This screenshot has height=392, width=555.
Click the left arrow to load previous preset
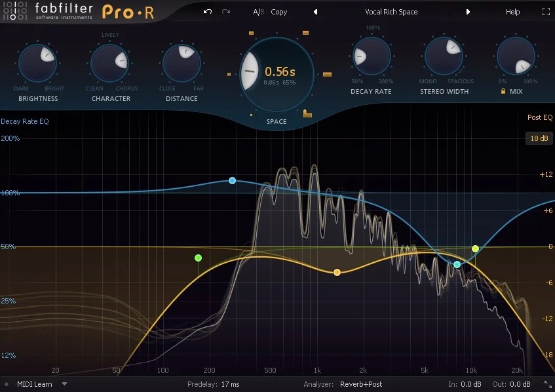click(315, 11)
